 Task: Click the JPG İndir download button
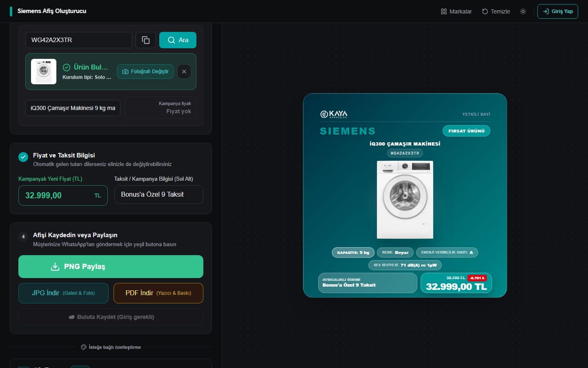pyautogui.click(x=63, y=293)
